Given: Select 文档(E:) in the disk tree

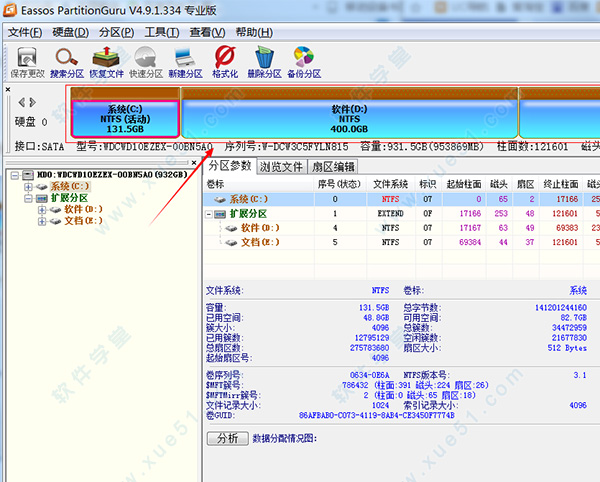Looking at the screenshot, I should point(83,221).
